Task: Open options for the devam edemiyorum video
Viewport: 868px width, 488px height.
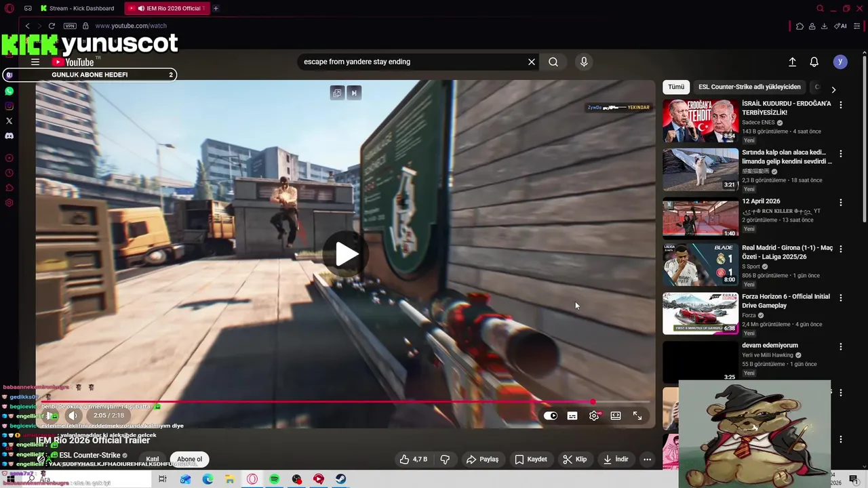Action: (x=841, y=346)
